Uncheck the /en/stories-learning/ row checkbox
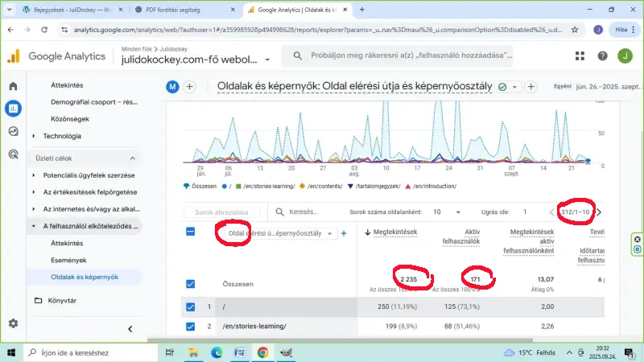The height and width of the screenshot is (362, 644). coord(190,326)
